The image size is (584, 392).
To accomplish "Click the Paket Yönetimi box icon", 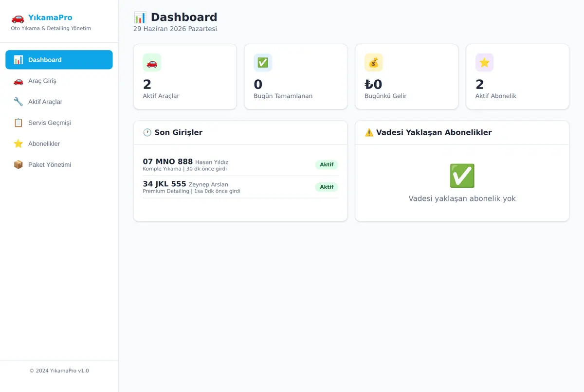I will point(18,164).
